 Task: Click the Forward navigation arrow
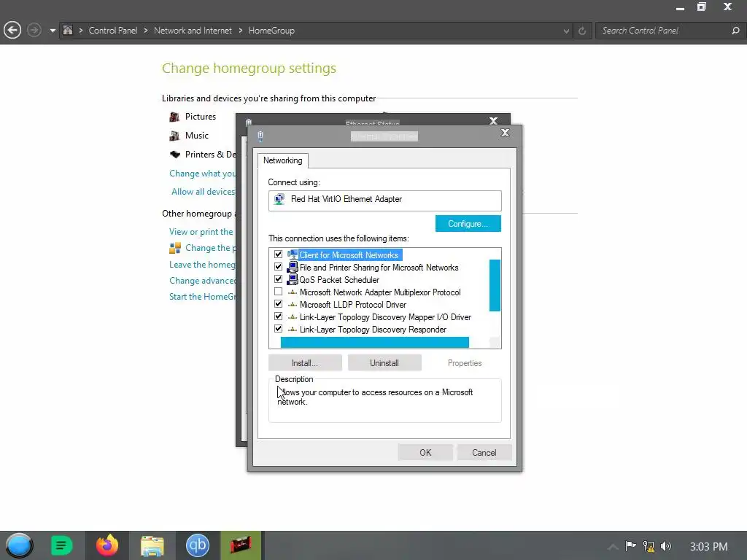coord(34,31)
